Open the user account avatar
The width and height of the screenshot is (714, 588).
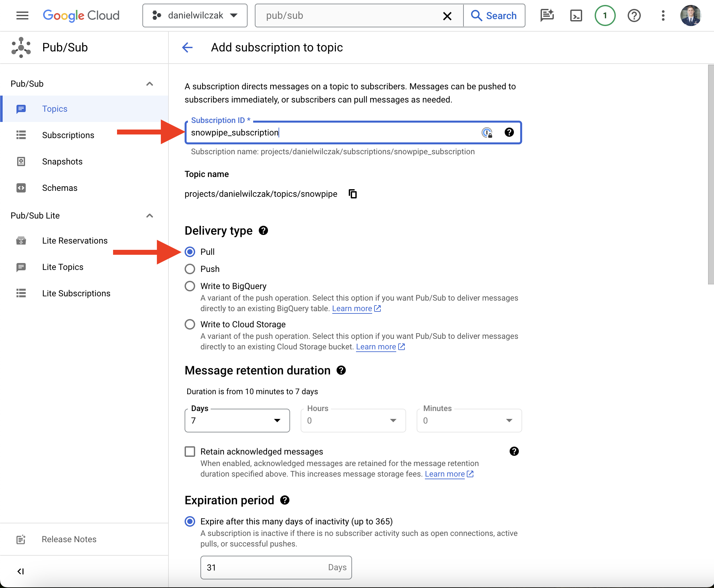pyautogui.click(x=691, y=15)
